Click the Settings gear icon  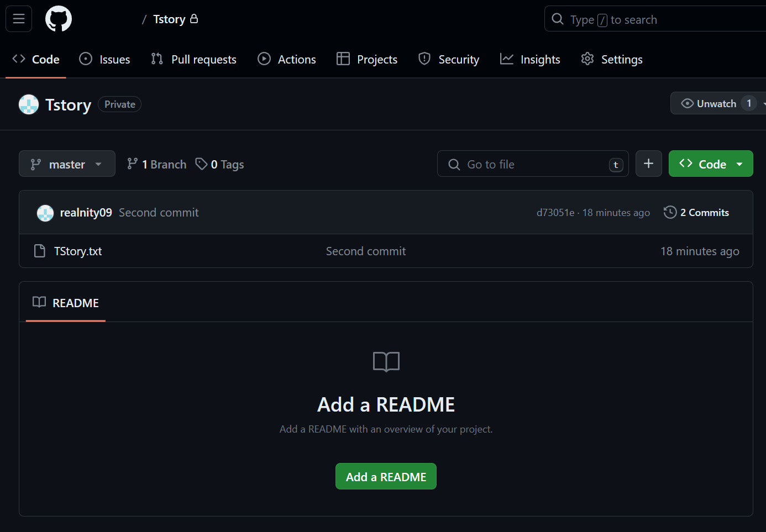(587, 59)
